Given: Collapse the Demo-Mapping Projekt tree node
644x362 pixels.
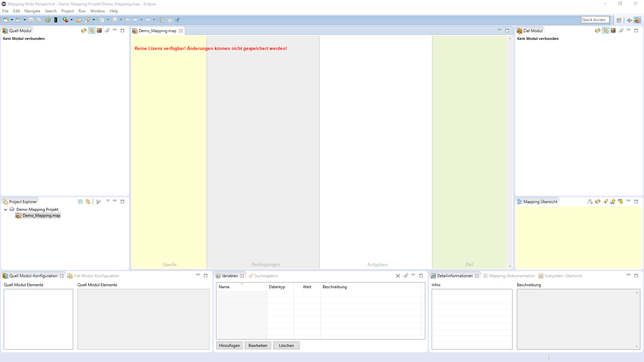Looking at the screenshot, I should coord(6,209).
